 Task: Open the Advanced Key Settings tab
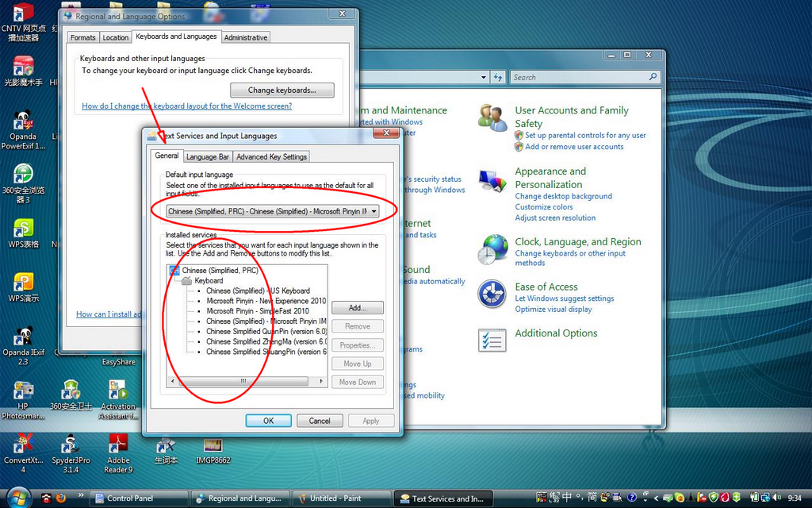pyautogui.click(x=271, y=156)
